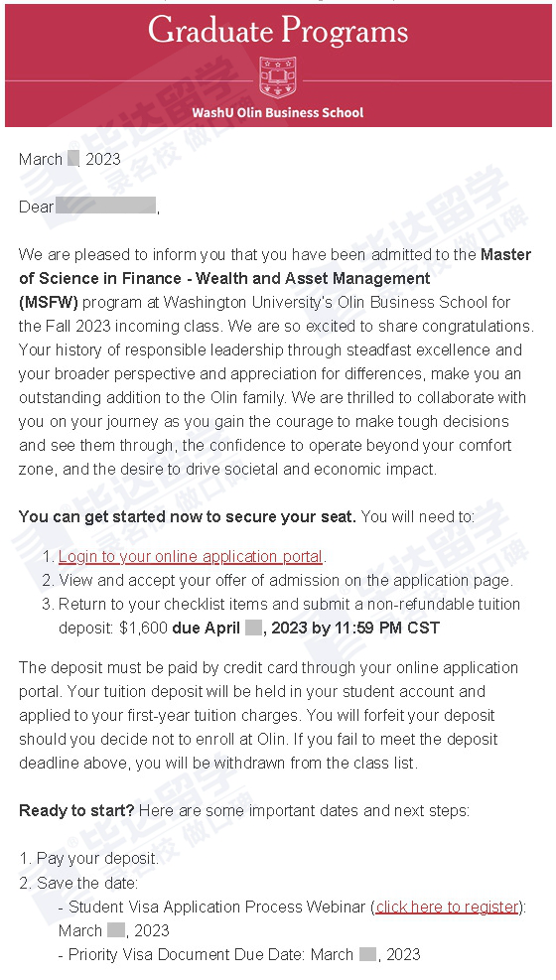Open the "Login to your online application portal" link
This screenshot has width=556, height=980.
tap(191, 557)
